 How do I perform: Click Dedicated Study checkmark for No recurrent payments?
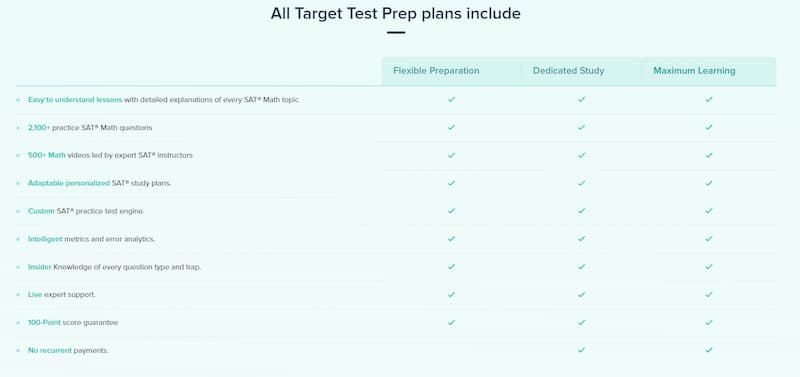(x=581, y=350)
